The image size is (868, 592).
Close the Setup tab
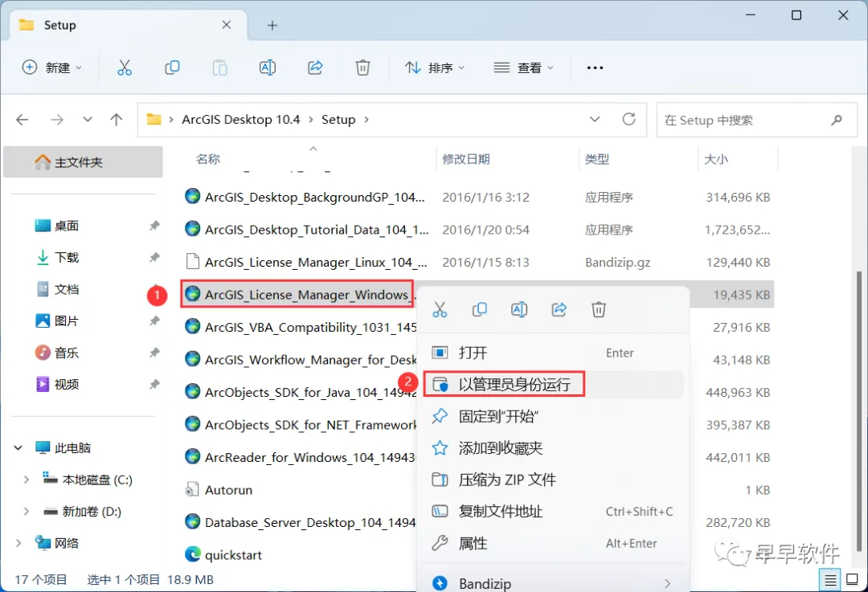(227, 25)
